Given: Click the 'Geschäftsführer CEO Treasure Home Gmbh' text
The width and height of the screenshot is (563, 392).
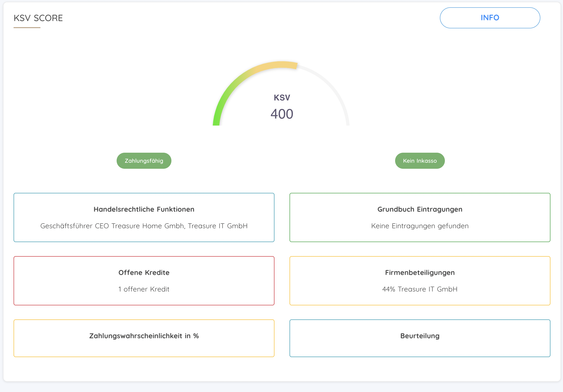Looking at the screenshot, I should point(113,226).
